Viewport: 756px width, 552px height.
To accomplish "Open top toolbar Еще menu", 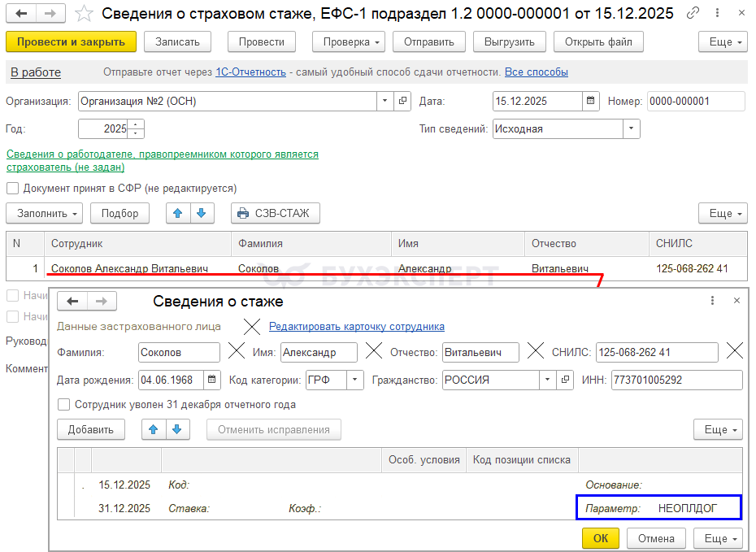I will (725, 42).
